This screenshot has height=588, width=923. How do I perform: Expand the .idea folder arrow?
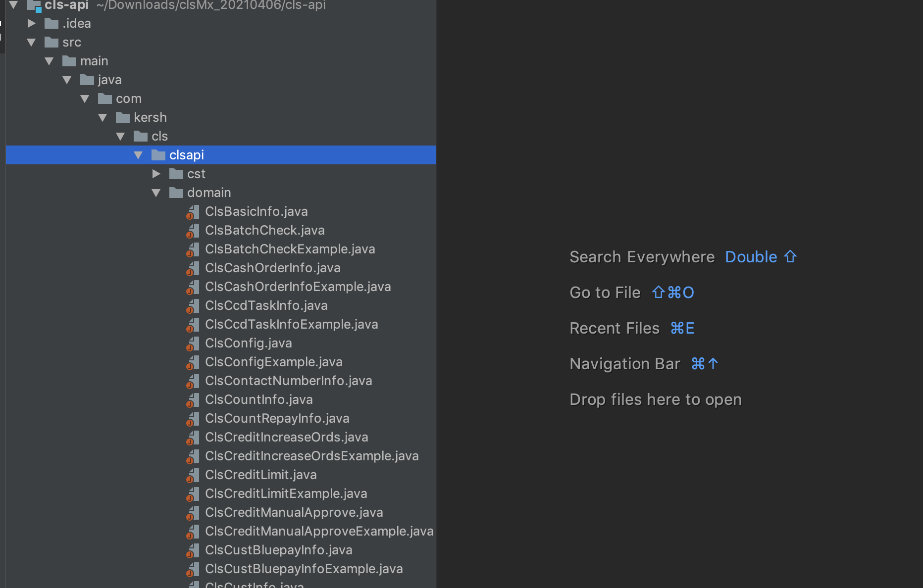pyautogui.click(x=32, y=23)
